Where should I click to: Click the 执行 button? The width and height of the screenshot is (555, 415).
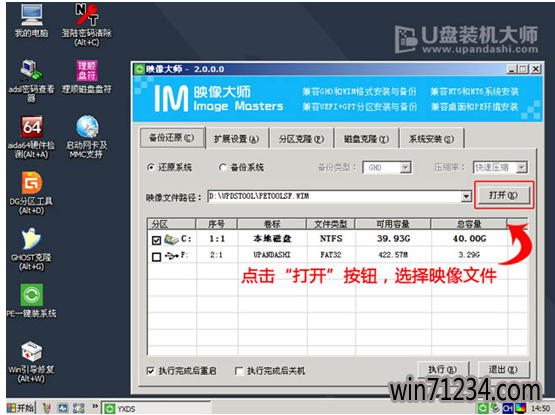click(x=442, y=369)
